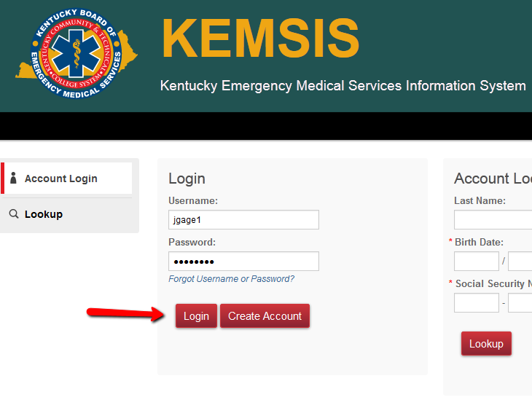Focus the Username field containing jgage1
This screenshot has width=532, height=408.
click(243, 220)
